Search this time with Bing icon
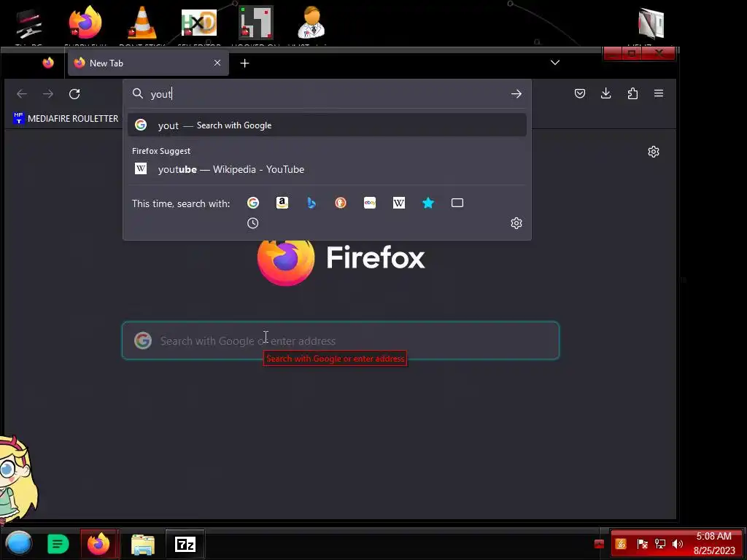This screenshot has width=747, height=560. (x=311, y=203)
